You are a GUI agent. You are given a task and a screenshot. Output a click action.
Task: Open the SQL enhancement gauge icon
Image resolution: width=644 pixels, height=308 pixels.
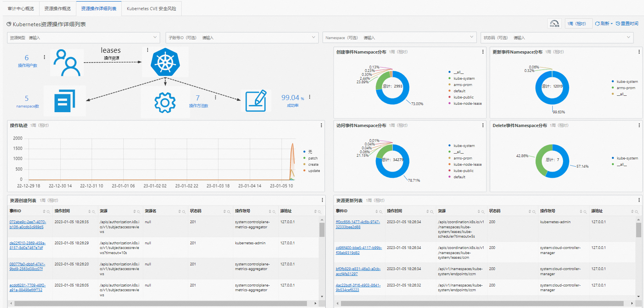[x=554, y=23]
